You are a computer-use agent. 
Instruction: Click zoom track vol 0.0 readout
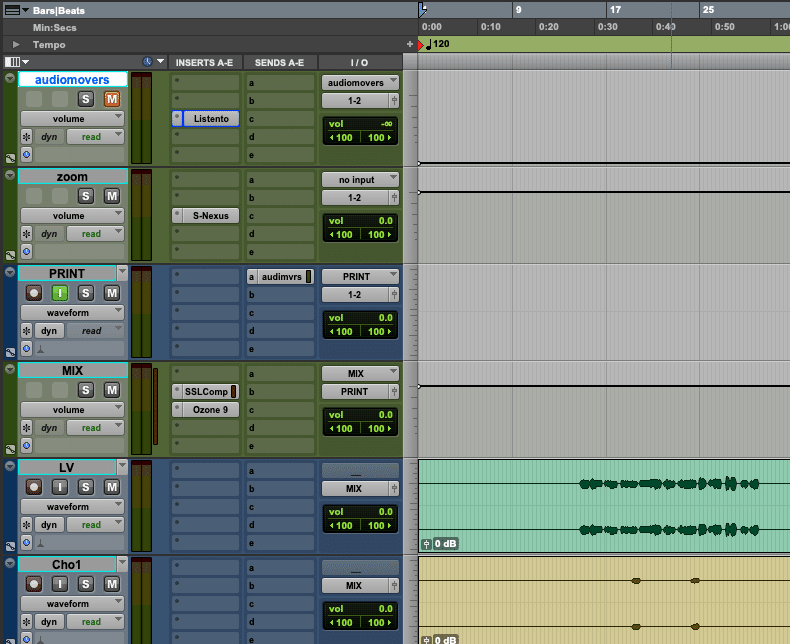click(x=385, y=221)
